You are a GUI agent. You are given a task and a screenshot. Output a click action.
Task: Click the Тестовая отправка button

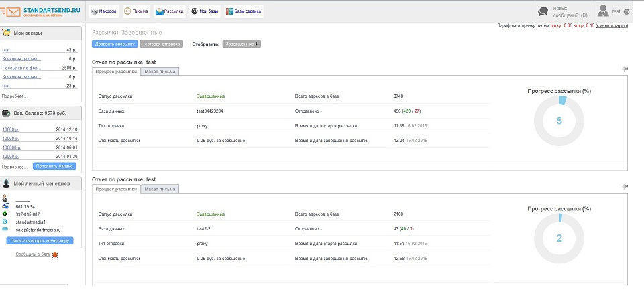point(162,44)
